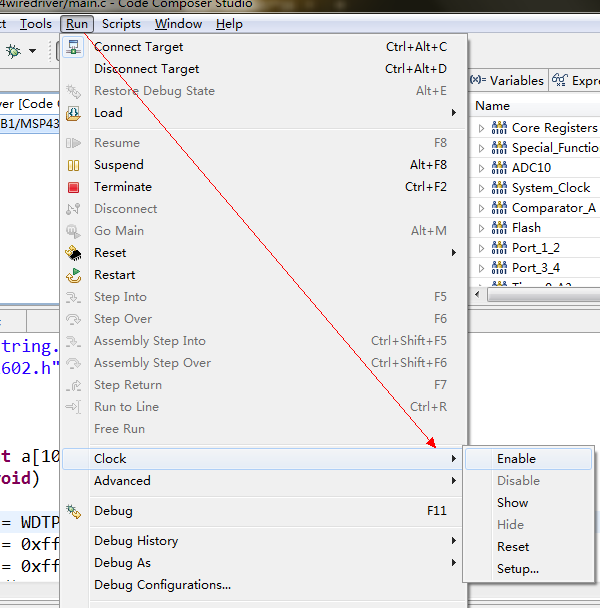Click the red Terminate square icon
Screen dimensions: 600x608
(73, 187)
